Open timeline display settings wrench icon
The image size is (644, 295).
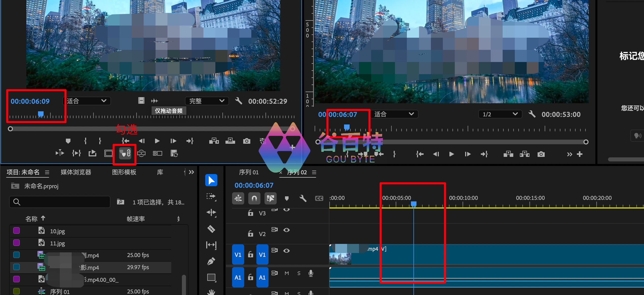pos(303,198)
